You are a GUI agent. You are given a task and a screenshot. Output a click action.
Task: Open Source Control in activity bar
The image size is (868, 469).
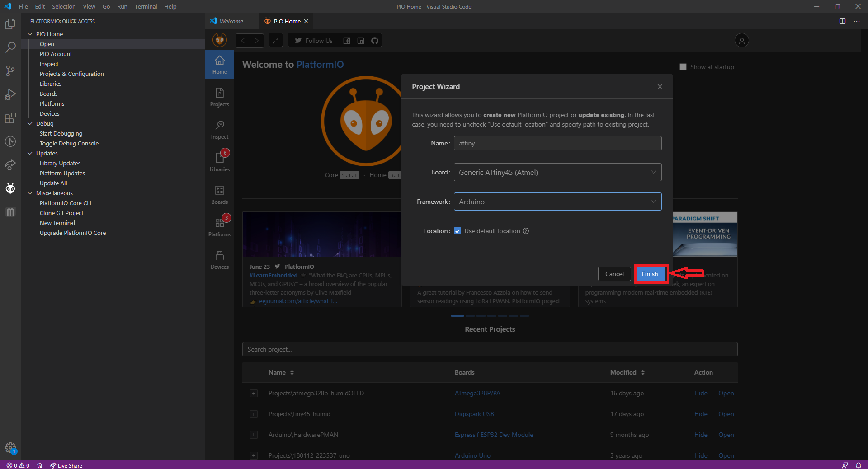click(x=10, y=71)
